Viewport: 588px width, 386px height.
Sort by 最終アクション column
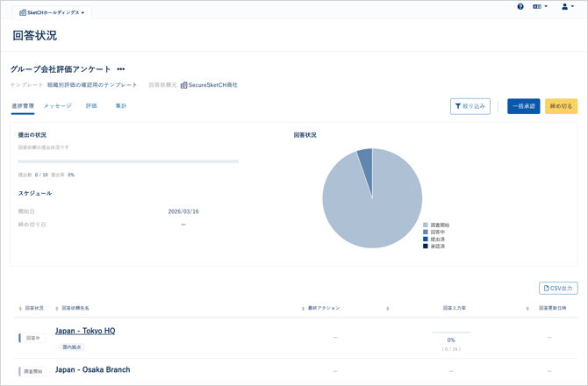303,309
